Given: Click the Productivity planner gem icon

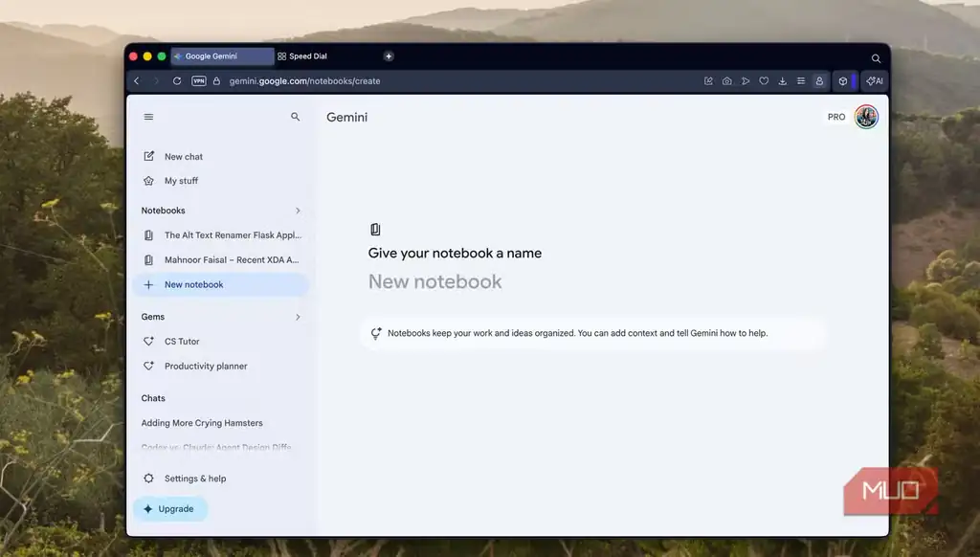Looking at the screenshot, I should point(148,366).
